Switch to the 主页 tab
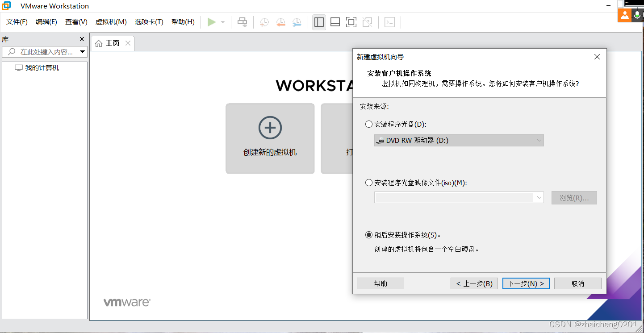The width and height of the screenshot is (644, 333). click(113, 43)
